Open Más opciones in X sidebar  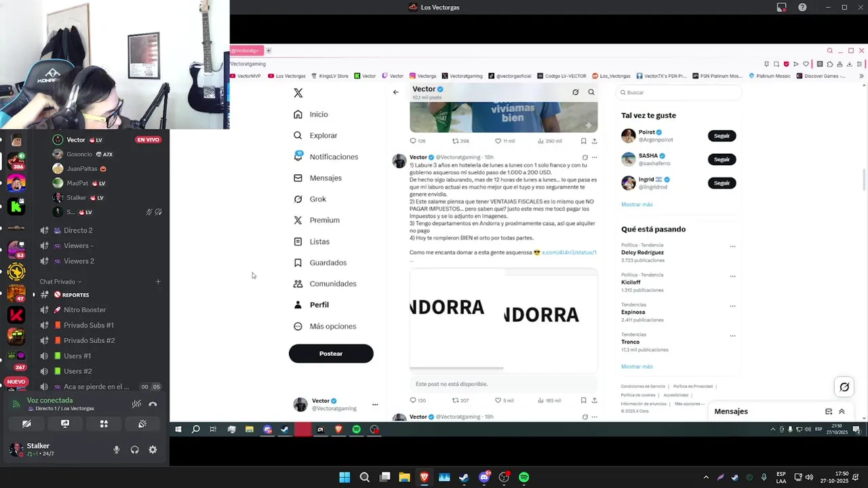click(325, 326)
